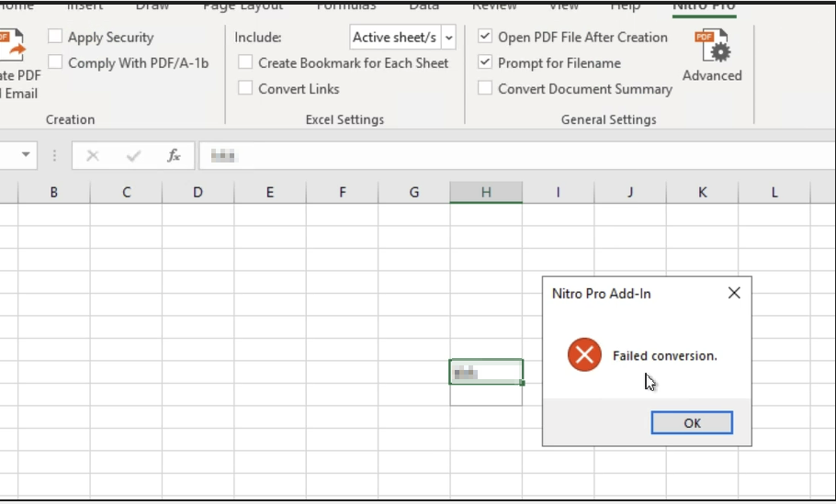Open the Draw ribbon tab
Image resolution: width=836 pixels, height=504 pixels.
(152, 6)
